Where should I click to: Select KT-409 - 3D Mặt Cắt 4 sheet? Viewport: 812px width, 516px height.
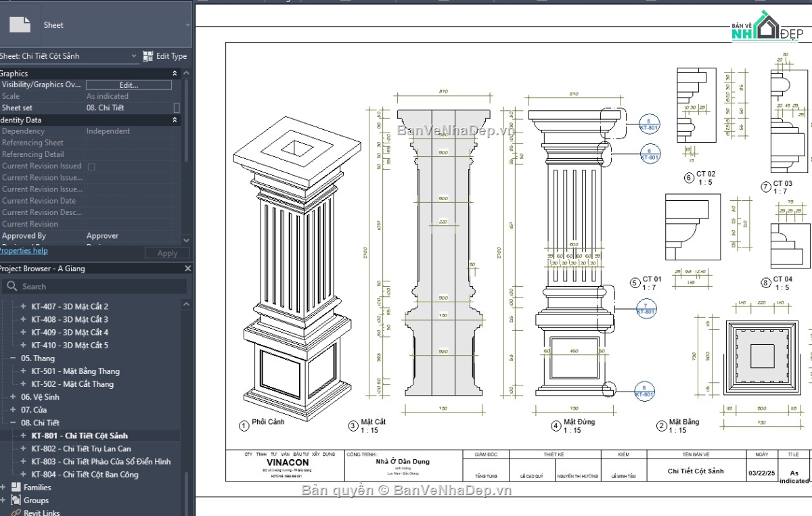pyautogui.click(x=70, y=332)
